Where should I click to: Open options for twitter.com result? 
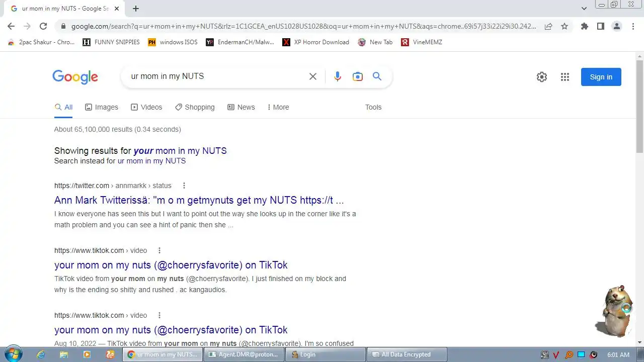184,186
